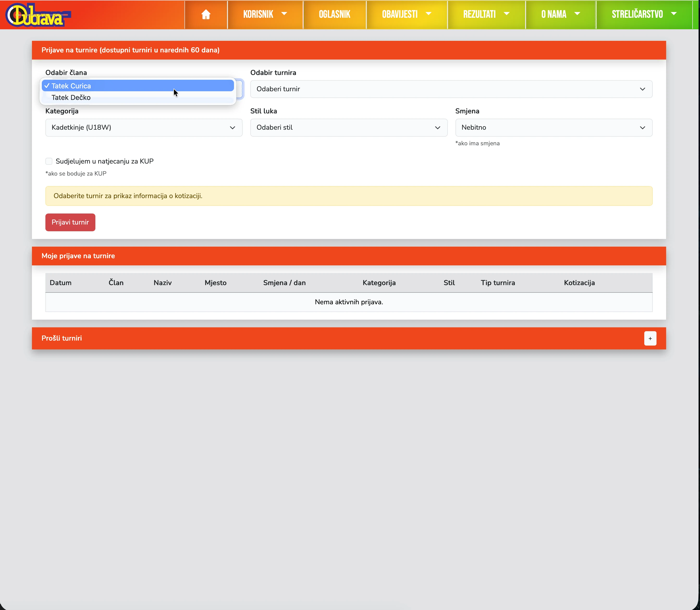Expand the plus icon on Prošli turniri
Screen dimensions: 700x610
pos(650,338)
